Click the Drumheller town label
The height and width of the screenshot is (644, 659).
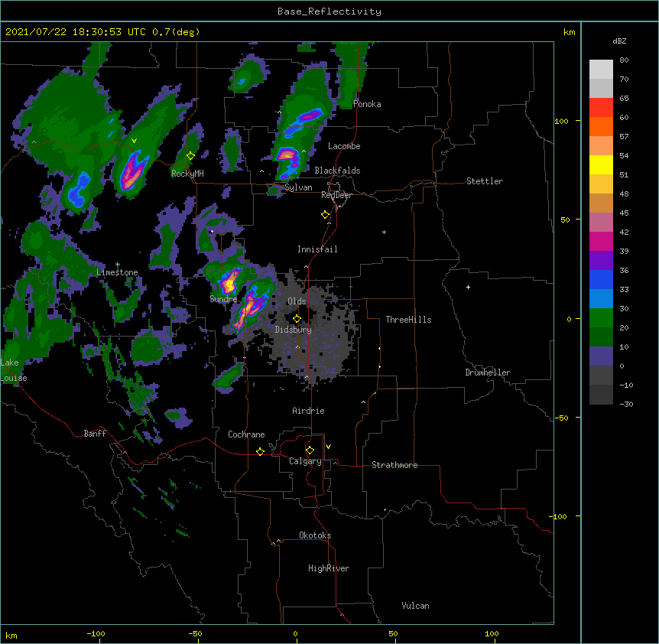[488, 372]
